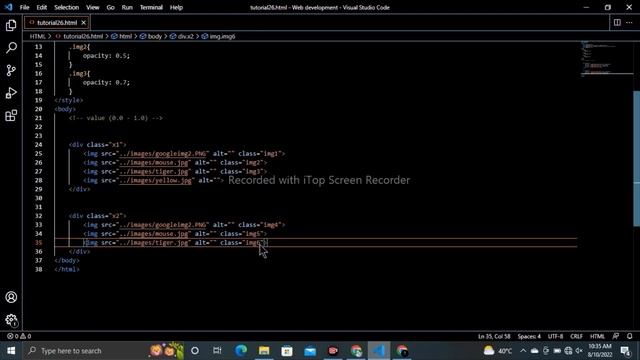Open Microsoft Store from taskbar
Screen dimensions: 640x360
click(x=287, y=351)
